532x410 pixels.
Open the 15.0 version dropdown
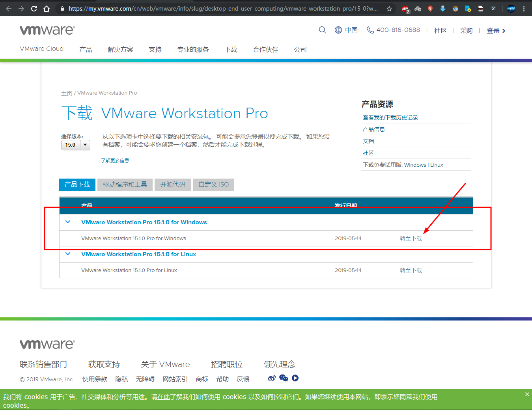pyautogui.click(x=76, y=145)
